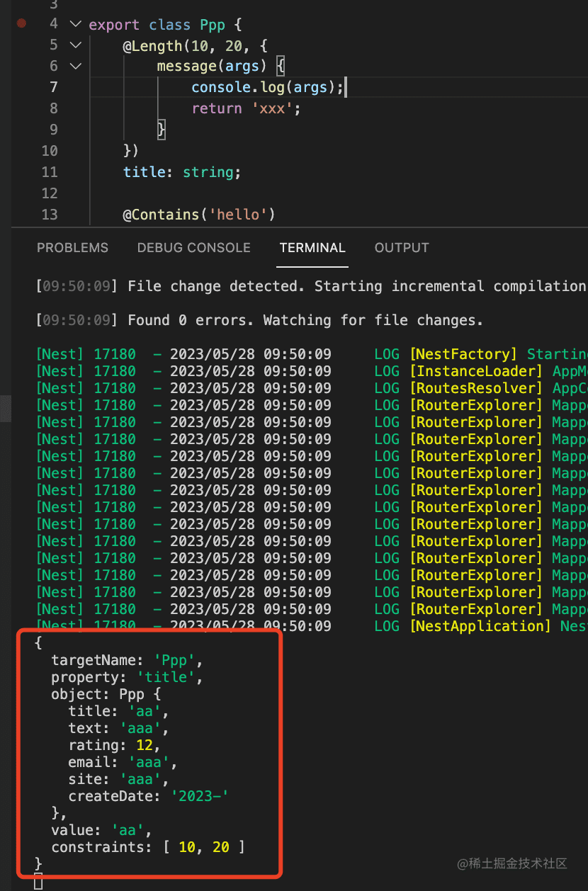The height and width of the screenshot is (891, 588).
Task: Click the 'Found 0 errors' terminal message
Action: 305,320
